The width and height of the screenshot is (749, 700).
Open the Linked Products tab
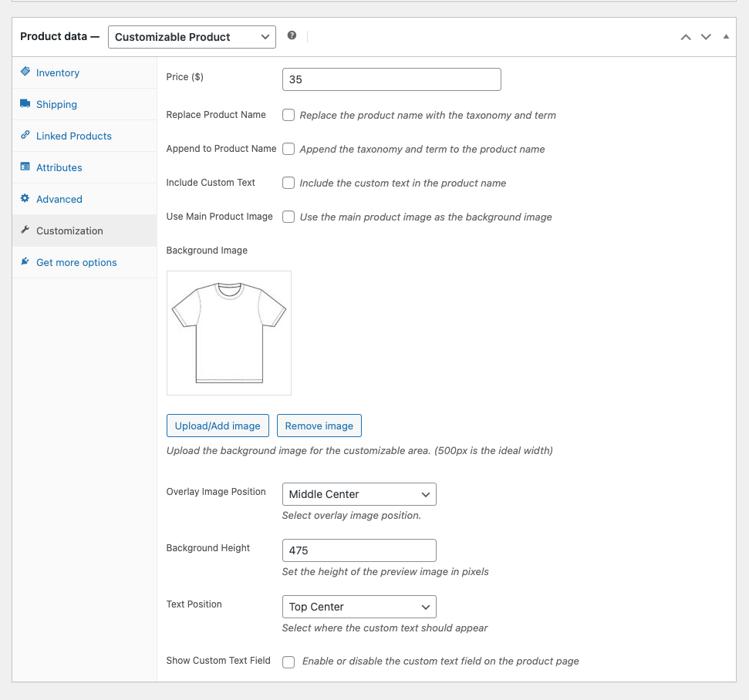73,136
